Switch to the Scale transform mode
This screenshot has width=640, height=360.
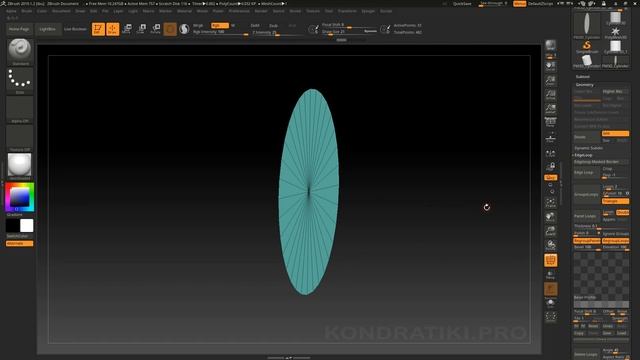[x=141, y=29]
